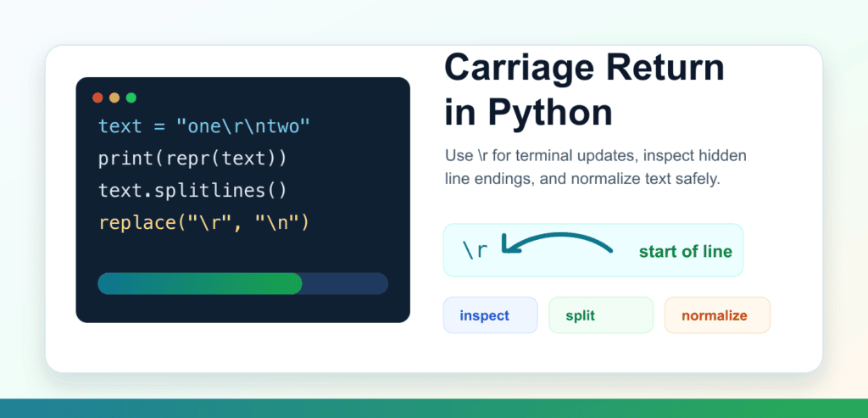Screen dimensions: 868x418
Task: Click the green dot in code window
Action: click(131, 98)
